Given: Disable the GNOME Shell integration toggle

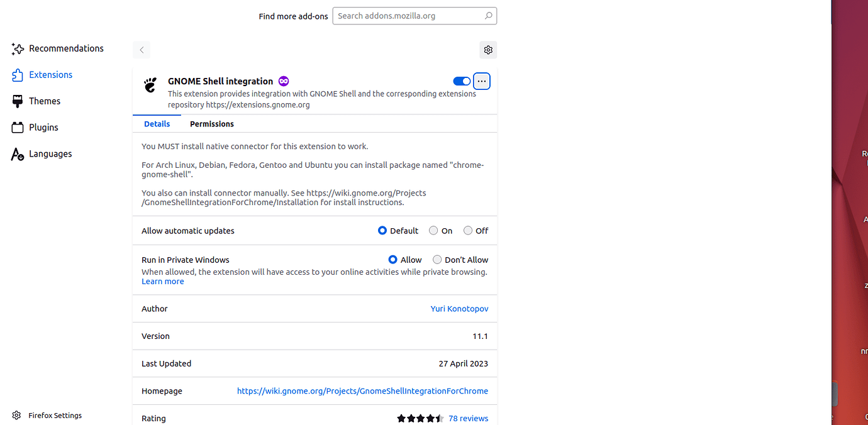Looking at the screenshot, I should [x=462, y=81].
